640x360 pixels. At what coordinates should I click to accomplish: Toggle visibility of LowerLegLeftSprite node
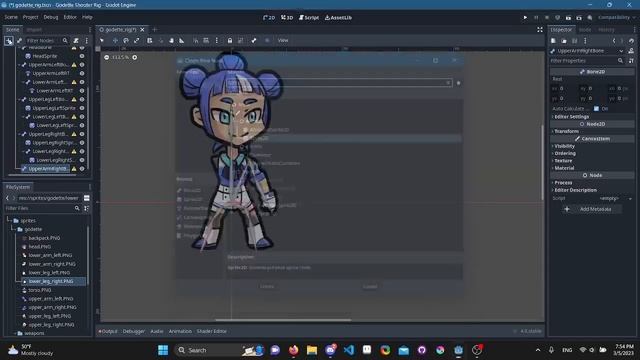[82, 125]
